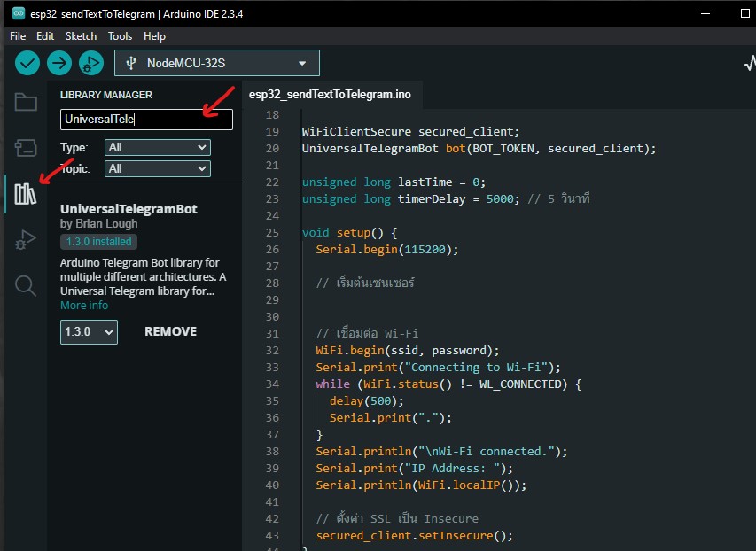The height and width of the screenshot is (551, 756).
Task: Click on the delay(500); line
Action: (x=366, y=401)
